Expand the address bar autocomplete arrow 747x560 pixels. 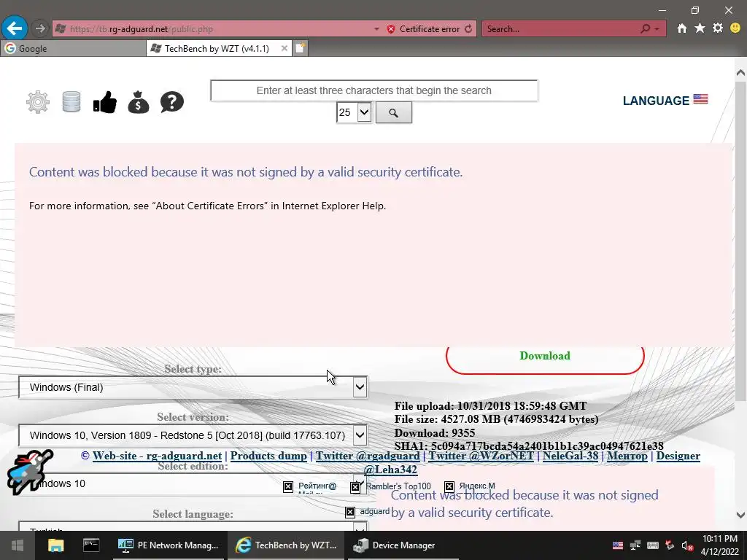click(x=376, y=29)
